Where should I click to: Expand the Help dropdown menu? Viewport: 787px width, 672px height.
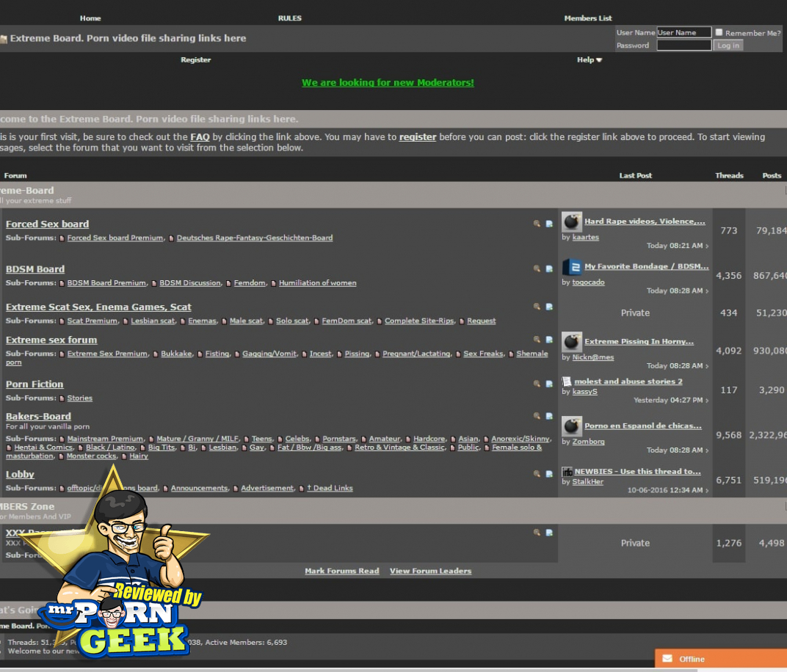589,60
